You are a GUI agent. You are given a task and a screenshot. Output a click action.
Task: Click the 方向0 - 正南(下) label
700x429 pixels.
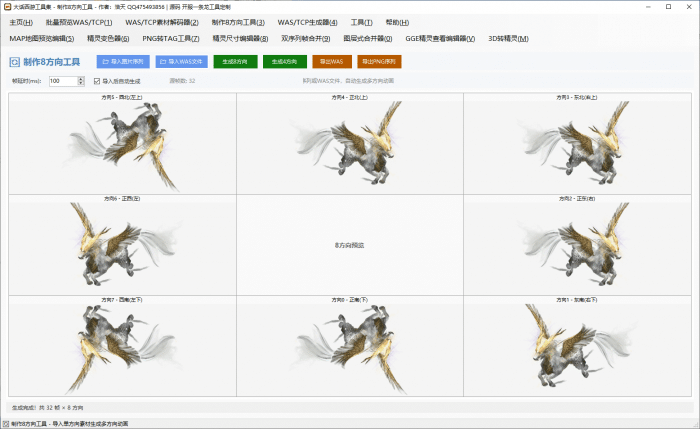point(350,300)
